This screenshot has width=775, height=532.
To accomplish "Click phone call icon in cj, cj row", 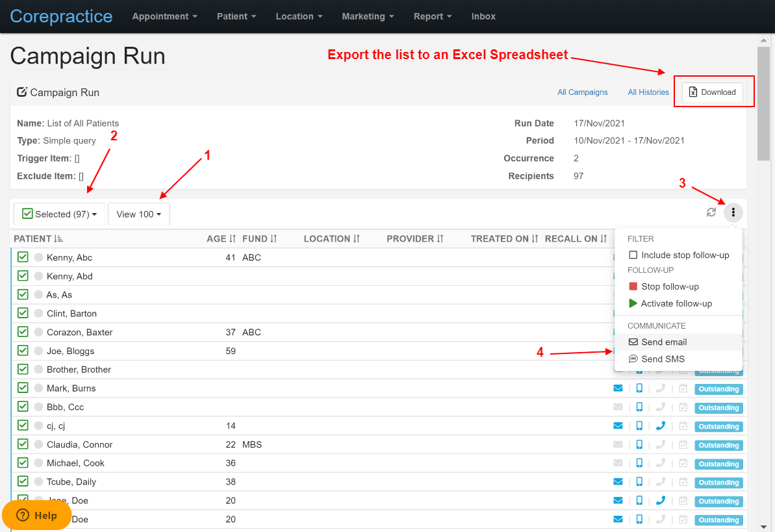I will click(x=660, y=425).
